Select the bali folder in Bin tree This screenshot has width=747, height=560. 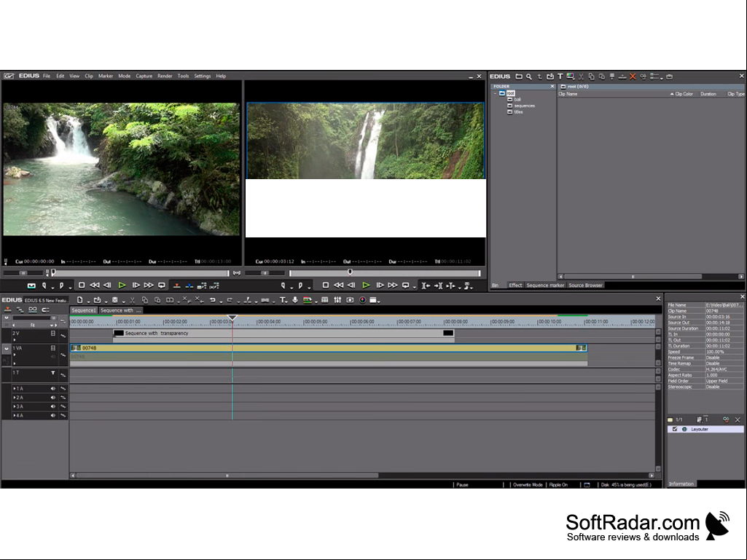click(x=517, y=100)
